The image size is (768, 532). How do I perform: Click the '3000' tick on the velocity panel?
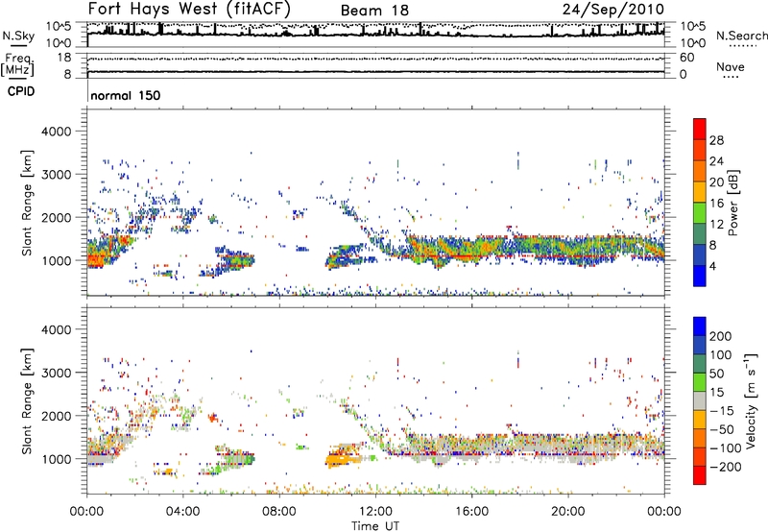[57, 373]
